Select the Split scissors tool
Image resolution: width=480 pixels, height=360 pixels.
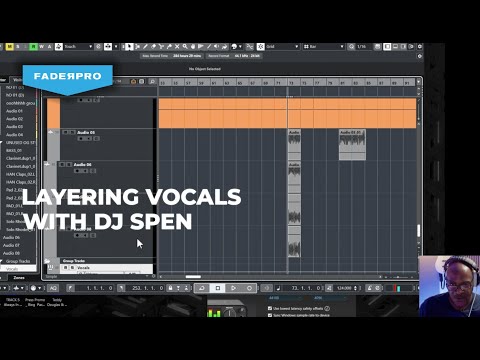(x=161, y=47)
